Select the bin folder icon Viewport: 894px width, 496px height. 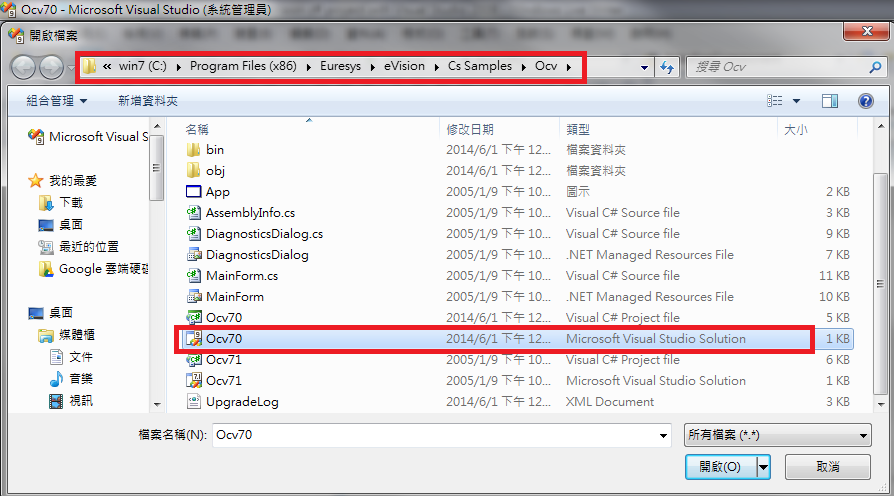point(194,149)
